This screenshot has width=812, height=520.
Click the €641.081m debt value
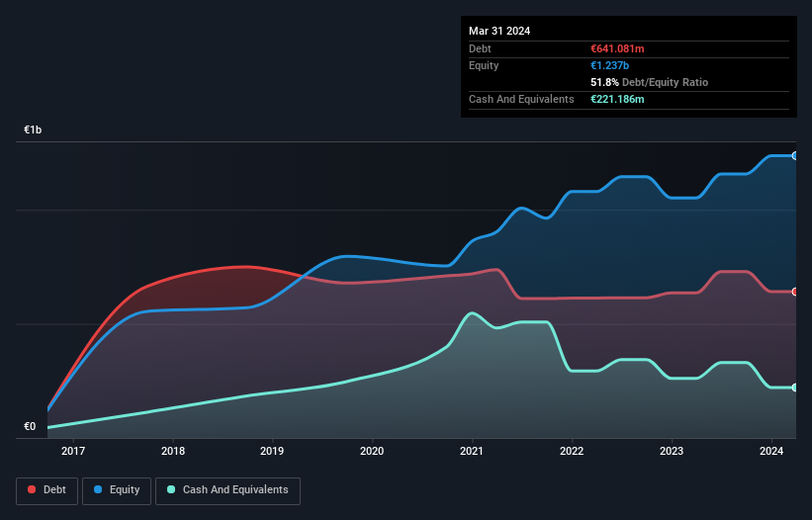pyautogui.click(x=617, y=48)
